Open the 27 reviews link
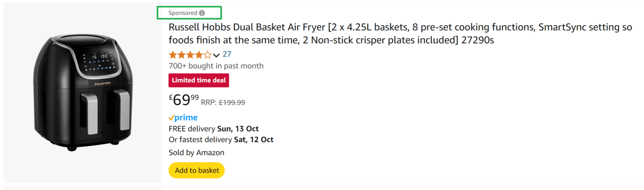Image resolution: width=644 pixels, height=190 pixels. pyautogui.click(x=227, y=54)
